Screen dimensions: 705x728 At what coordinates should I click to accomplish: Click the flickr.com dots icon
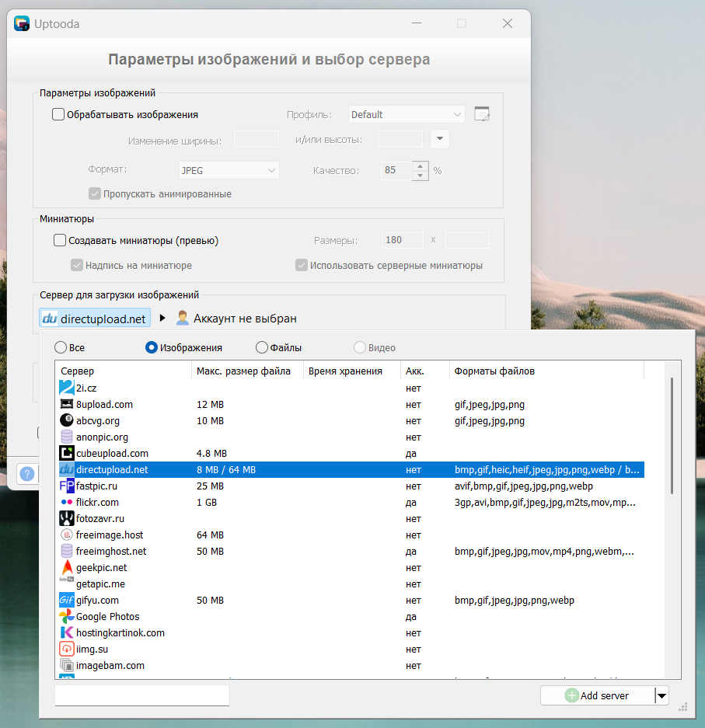coord(67,502)
